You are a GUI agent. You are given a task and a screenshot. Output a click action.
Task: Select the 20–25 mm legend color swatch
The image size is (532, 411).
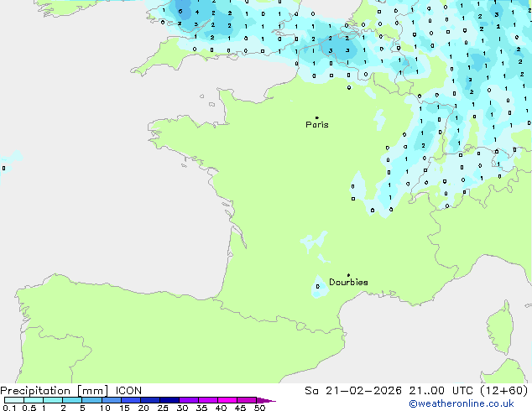[x=150, y=400]
